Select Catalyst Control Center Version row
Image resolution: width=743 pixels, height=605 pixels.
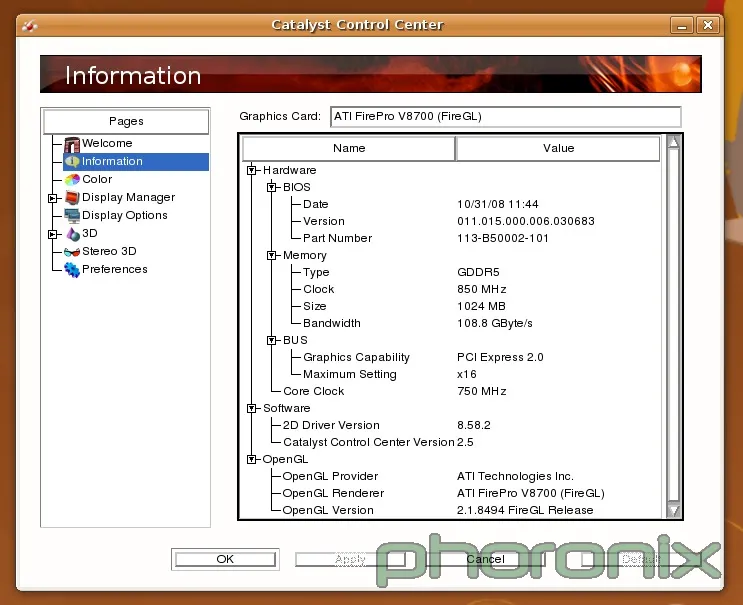451,442
